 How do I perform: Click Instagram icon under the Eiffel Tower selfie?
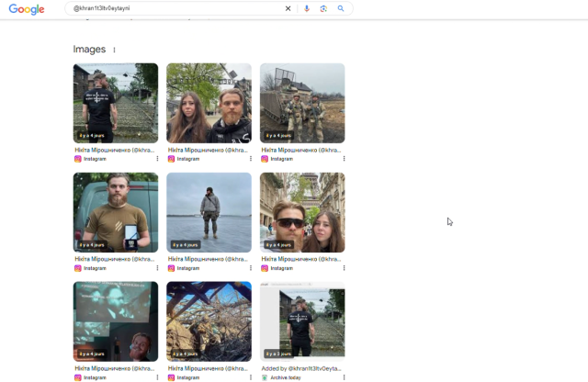pyautogui.click(x=265, y=268)
